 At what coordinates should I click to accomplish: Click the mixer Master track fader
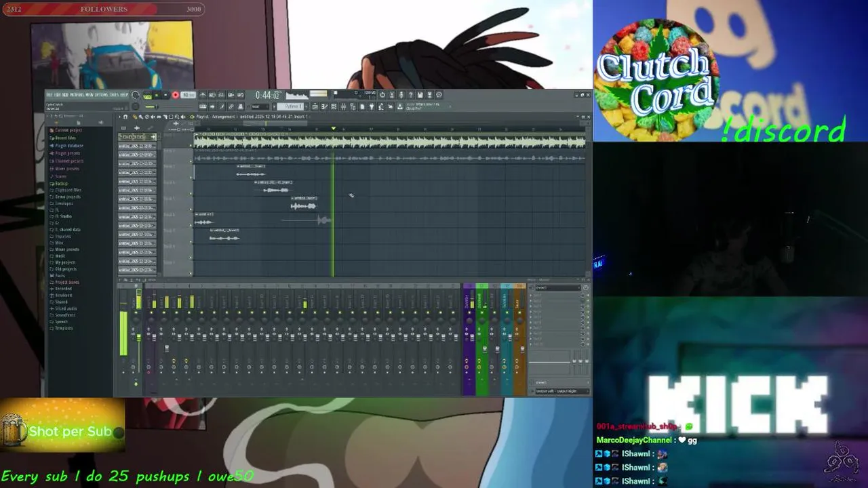pyautogui.click(x=140, y=337)
